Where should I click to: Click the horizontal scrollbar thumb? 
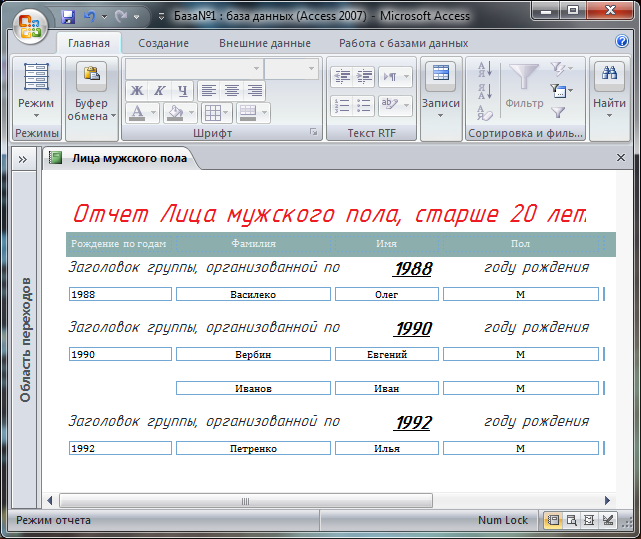point(246,501)
